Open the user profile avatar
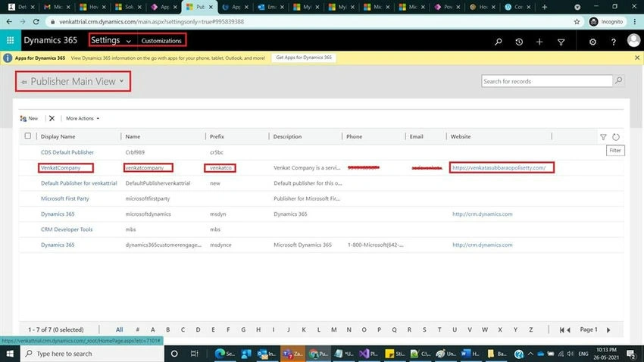Screen dimensions: 644x362 633,40
